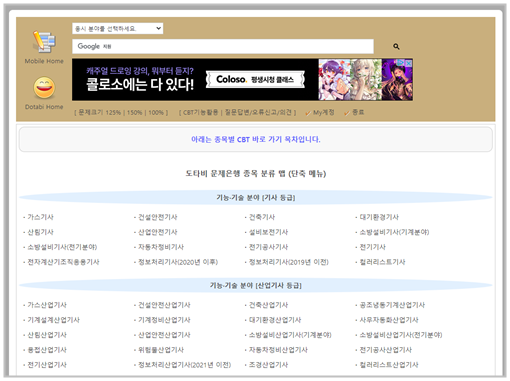Viewport: 510px width, 381px height.
Task: Open 소방설비기사(기계분야) link
Action: (x=394, y=232)
